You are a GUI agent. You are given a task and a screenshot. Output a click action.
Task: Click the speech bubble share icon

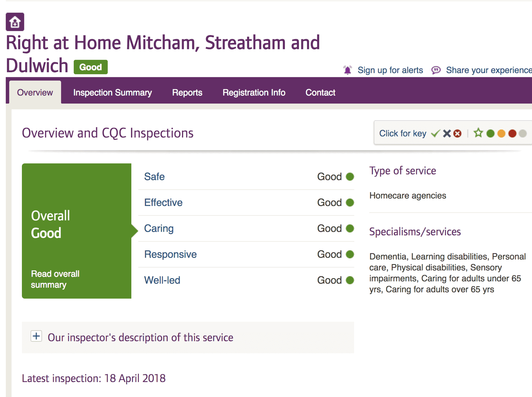coord(436,70)
